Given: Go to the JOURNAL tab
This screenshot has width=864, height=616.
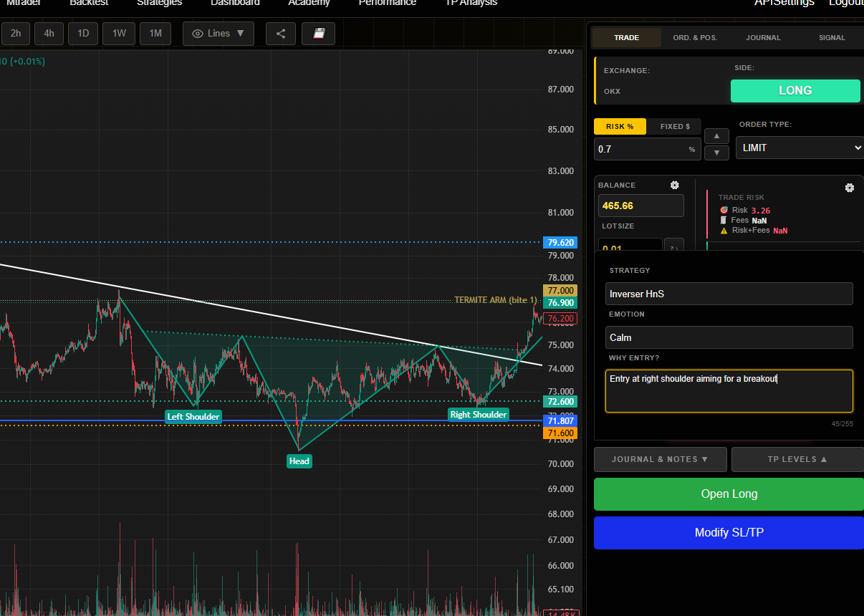Looking at the screenshot, I should click(x=763, y=37).
